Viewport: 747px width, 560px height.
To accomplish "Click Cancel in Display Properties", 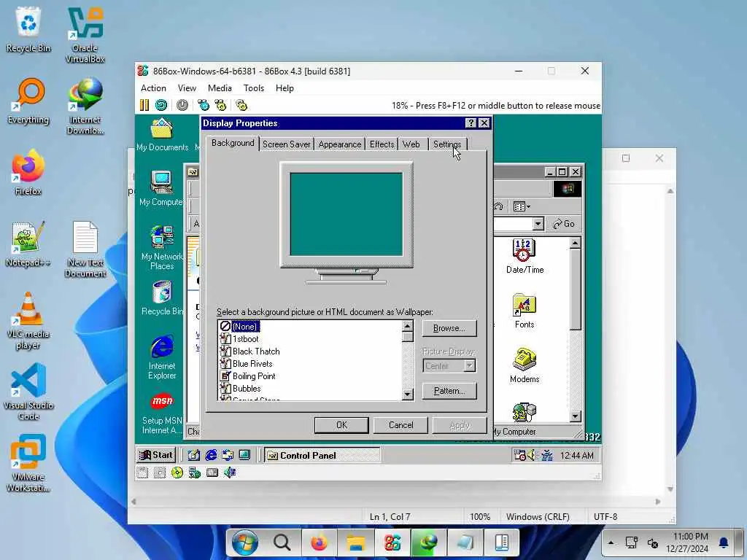I will point(400,425).
